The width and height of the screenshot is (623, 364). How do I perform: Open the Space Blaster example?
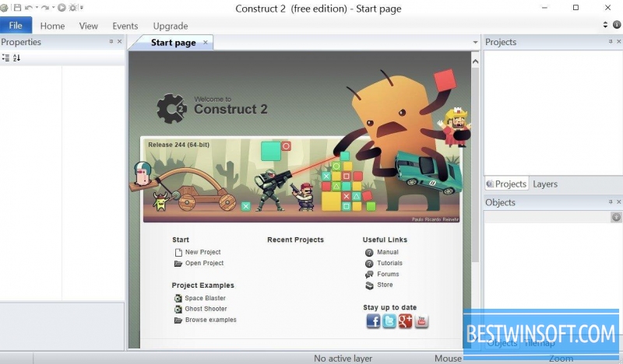coord(205,298)
